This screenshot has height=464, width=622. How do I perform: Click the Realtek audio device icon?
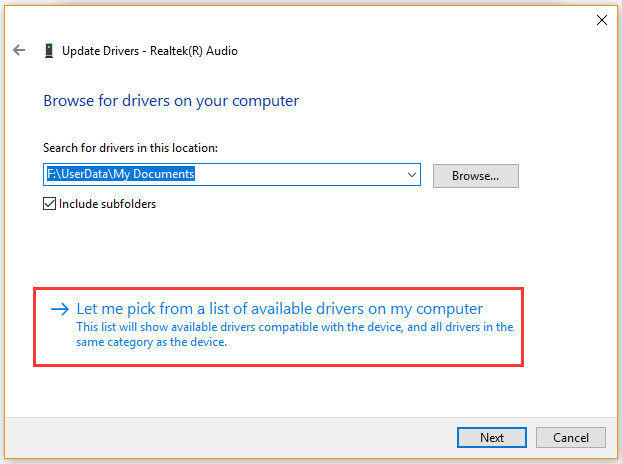[49, 51]
